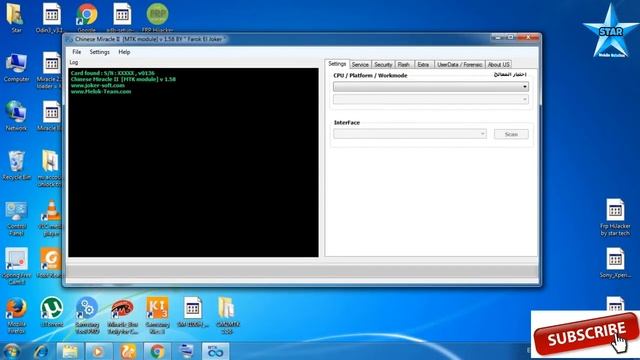Open Chrome from the taskbar
640x360 pixels.
click(x=157, y=351)
